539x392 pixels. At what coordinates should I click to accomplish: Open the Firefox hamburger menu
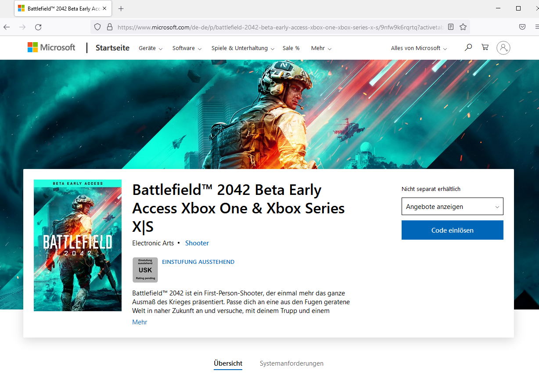[x=535, y=27]
